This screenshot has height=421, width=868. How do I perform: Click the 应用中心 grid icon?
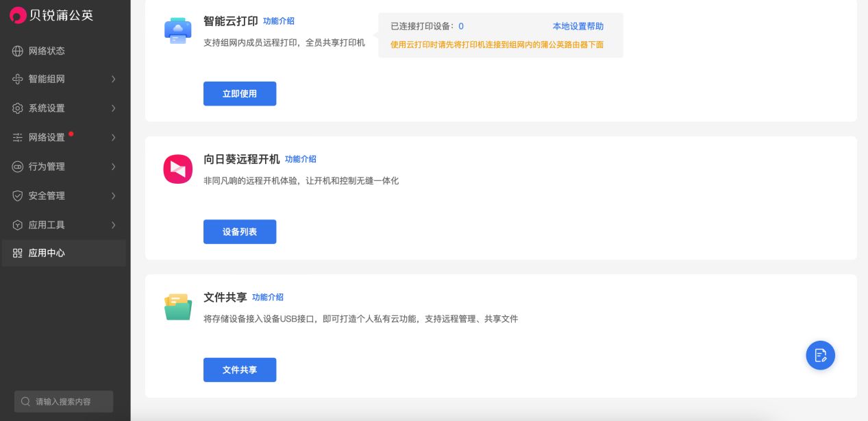18,253
